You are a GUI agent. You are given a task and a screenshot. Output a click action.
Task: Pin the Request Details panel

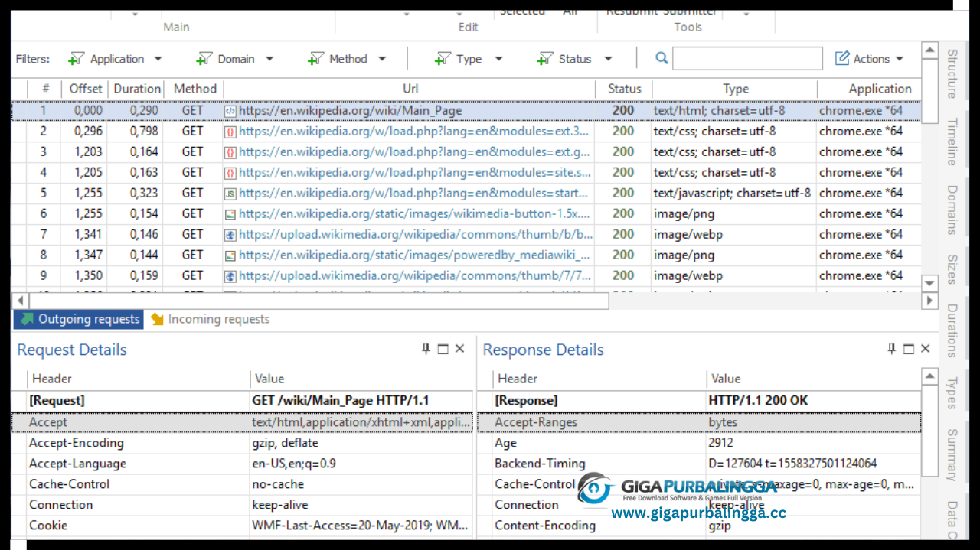(x=426, y=349)
